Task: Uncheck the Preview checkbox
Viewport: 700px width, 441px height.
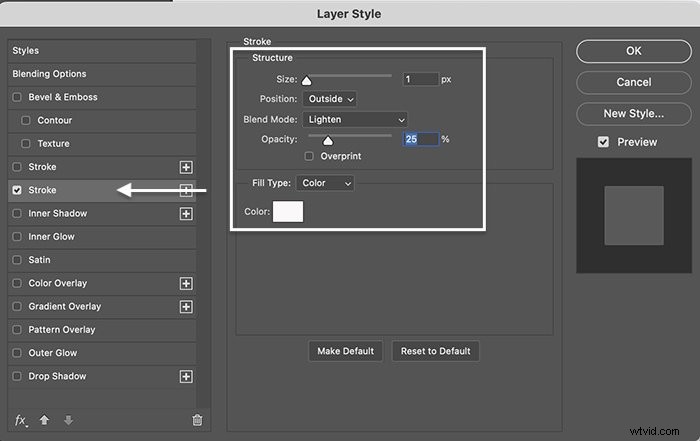Action: click(x=603, y=142)
